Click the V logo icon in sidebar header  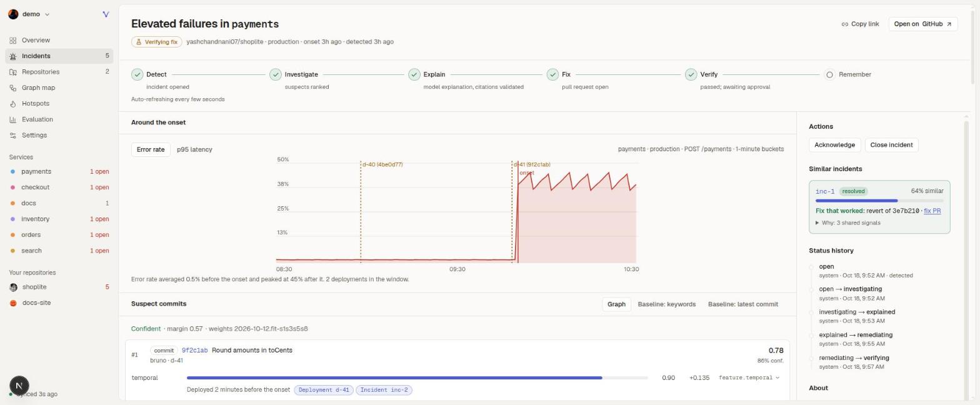pyautogui.click(x=106, y=14)
